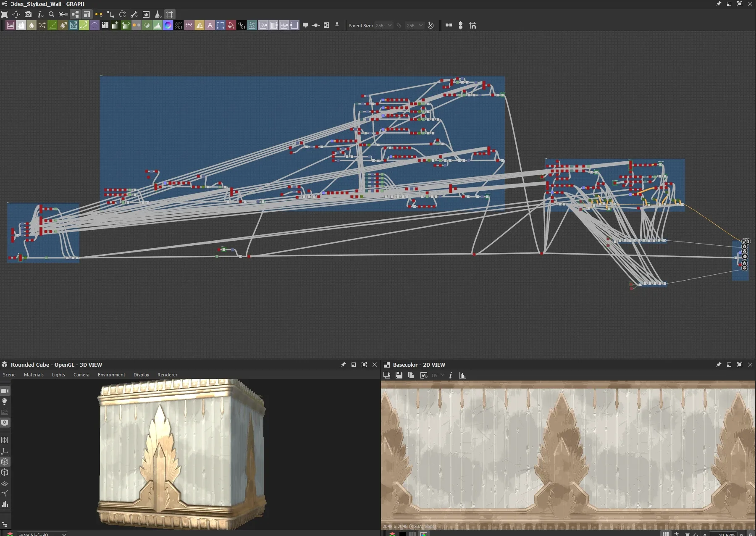
Task: Select the Blend node icon in the toolbar
Action: click(21, 25)
